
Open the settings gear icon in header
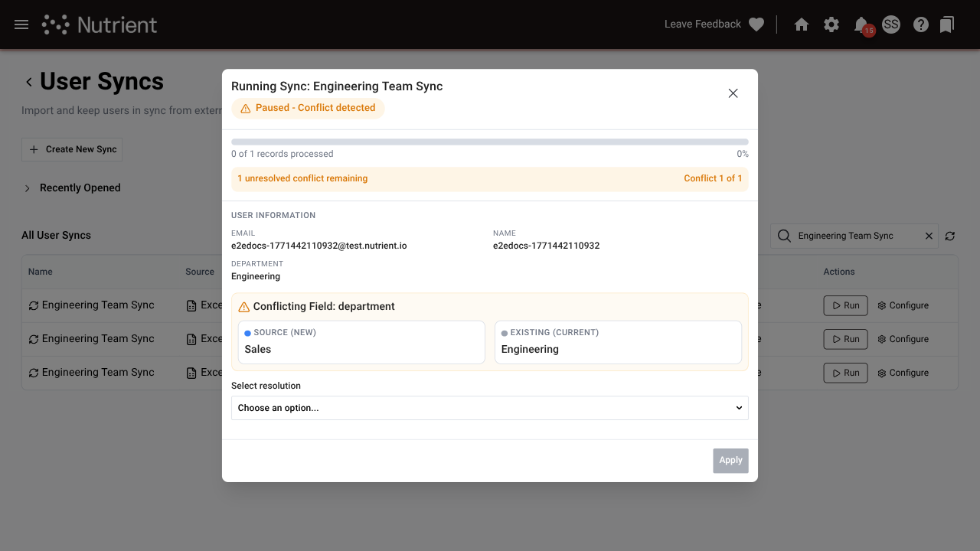pyautogui.click(x=831, y=24)
